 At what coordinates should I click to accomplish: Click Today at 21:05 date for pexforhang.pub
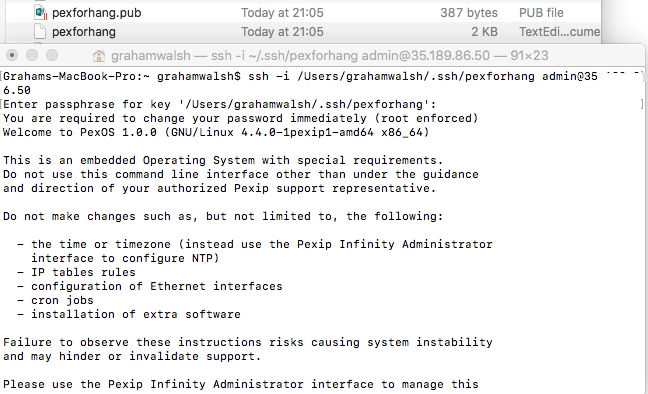282,13
